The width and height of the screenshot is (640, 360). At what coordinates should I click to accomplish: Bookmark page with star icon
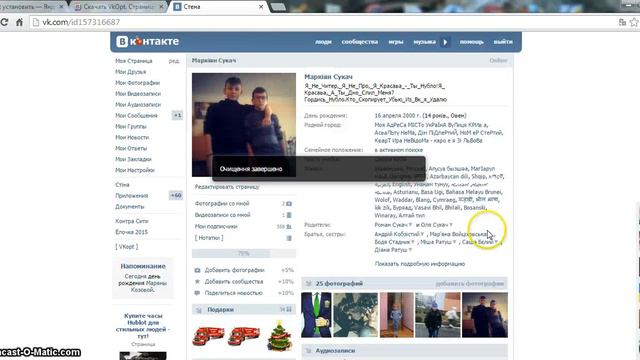634,22
